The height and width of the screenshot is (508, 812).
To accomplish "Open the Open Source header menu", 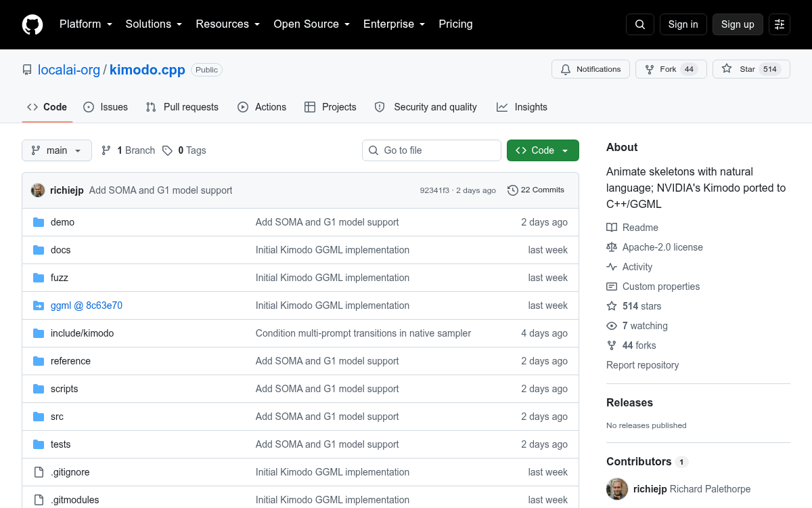I will [x=311, y=24].
